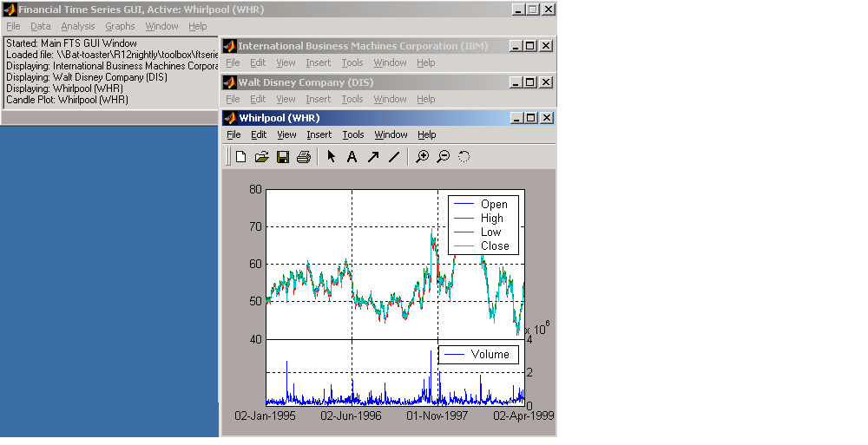Select the Insert Line tool
Viewport: 868px width, 445px height.
tap(393, 157)
